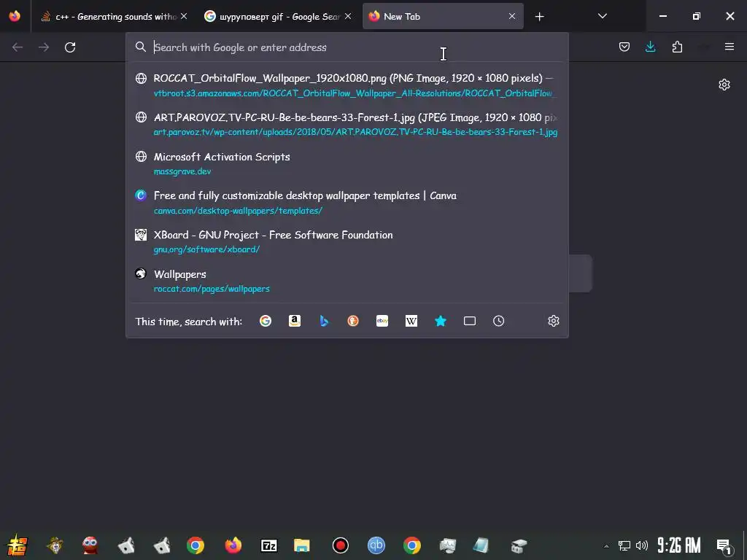747x560 pixels.
Task: Open the red record button app in taskbar
Action: (340, 545)
